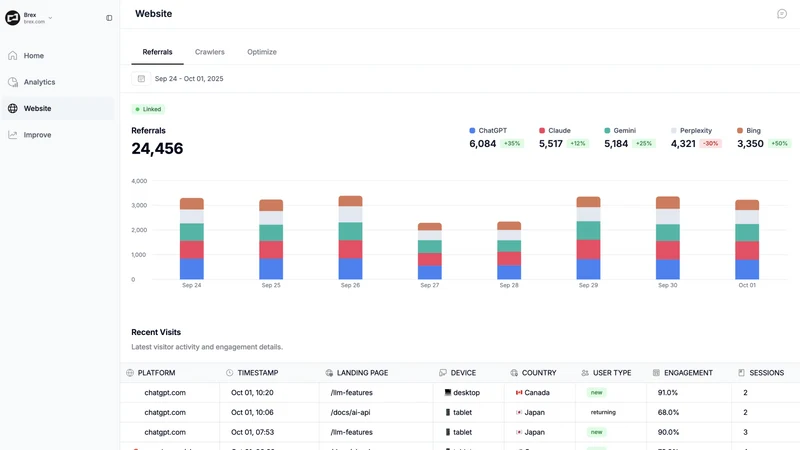Sort by the USER TYPE column header
Image resolution: width=800 pixels, height=450 pixels.
pyautogui.click(x=612, y=373)
